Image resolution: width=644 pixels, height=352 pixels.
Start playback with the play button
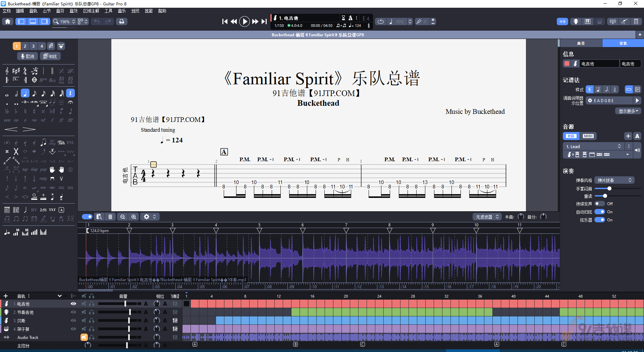[245, 21]
